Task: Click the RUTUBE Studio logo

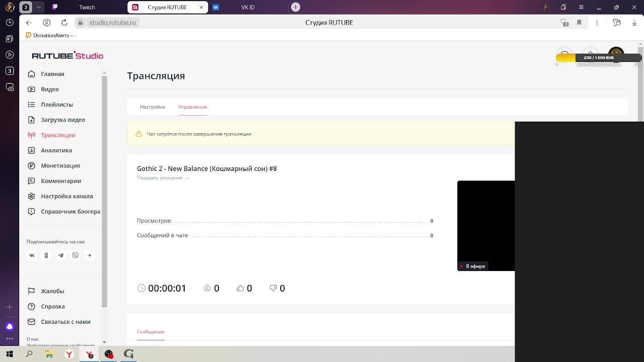Action: (67, 55)
